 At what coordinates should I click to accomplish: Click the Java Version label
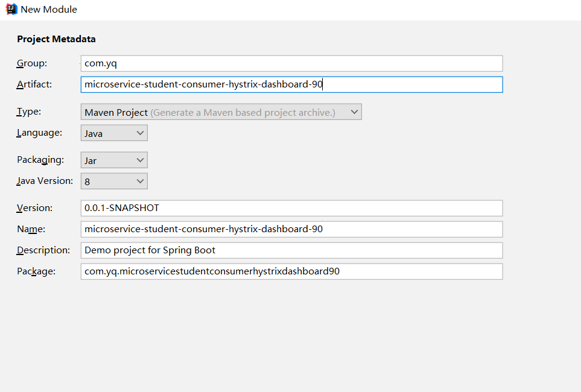pos(45,181)
